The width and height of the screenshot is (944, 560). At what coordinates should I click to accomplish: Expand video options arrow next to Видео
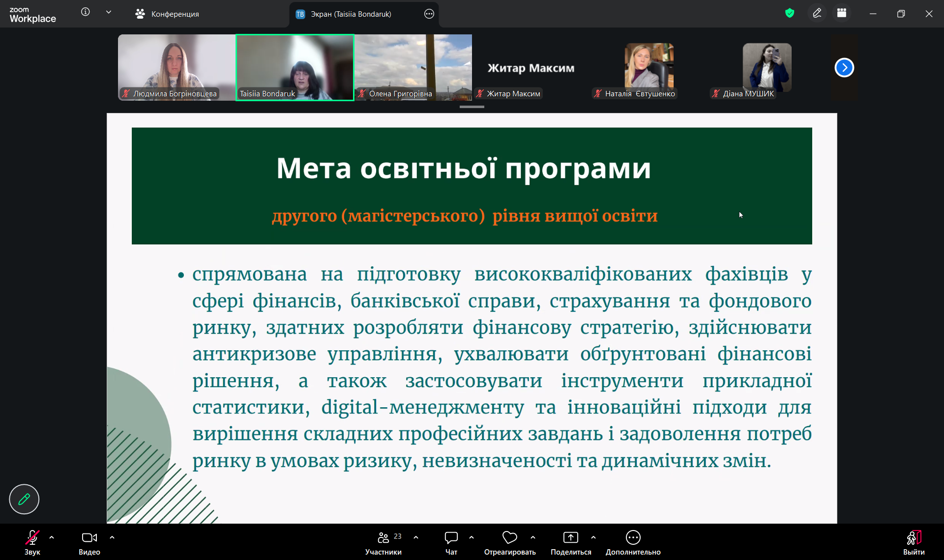[112, 537]
